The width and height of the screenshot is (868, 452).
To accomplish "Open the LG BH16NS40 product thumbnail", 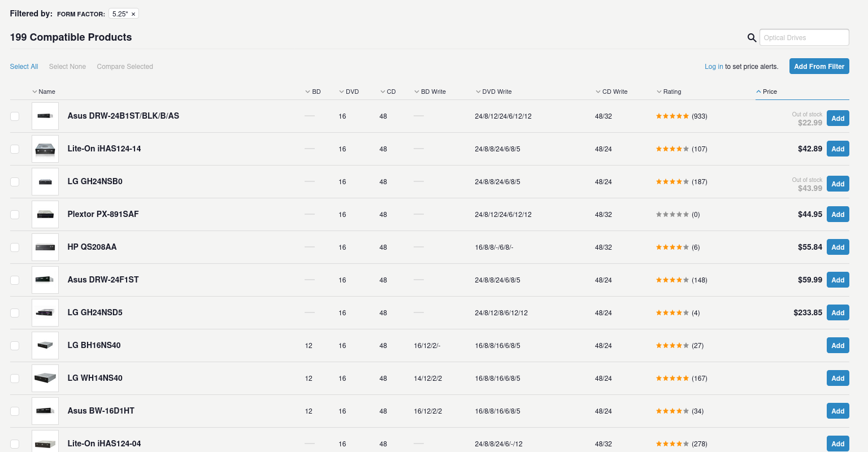I will click(45, 345).
